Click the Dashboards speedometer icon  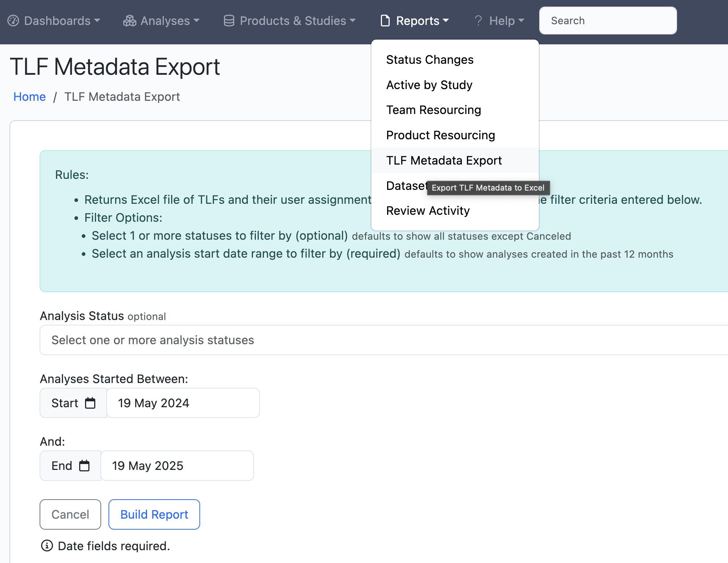pyautogui.click(x=14, y=21)
